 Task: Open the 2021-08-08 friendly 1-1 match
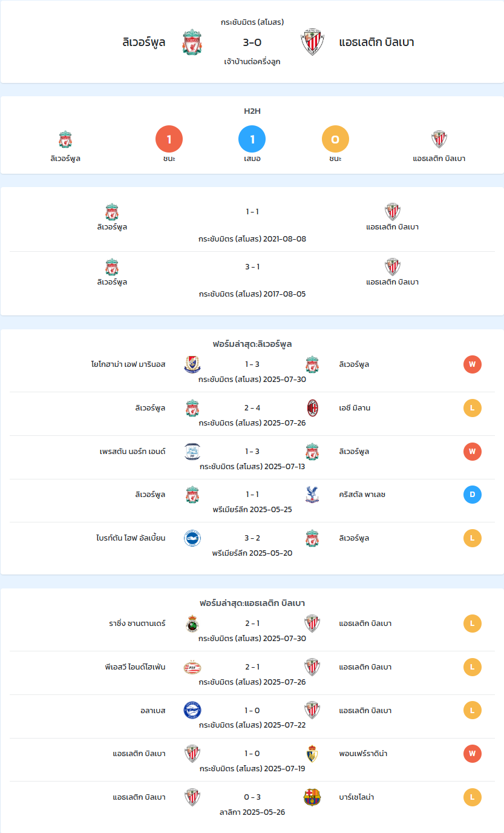(252, 223)
